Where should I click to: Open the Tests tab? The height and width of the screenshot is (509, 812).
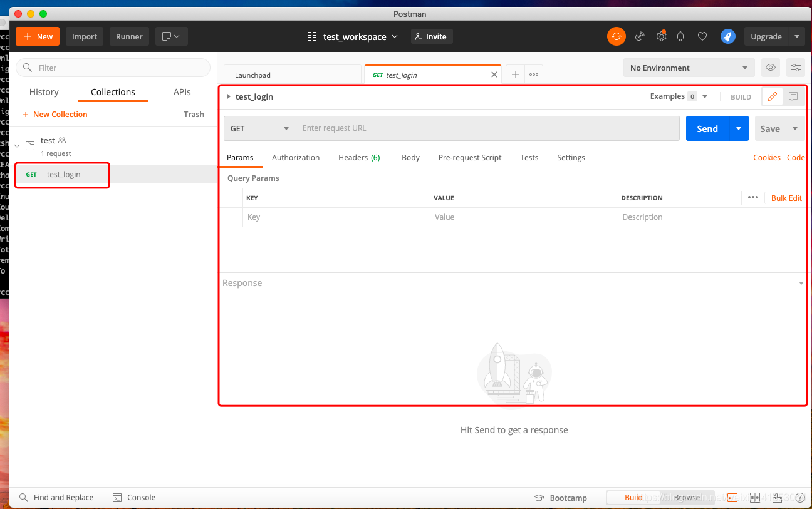529,158
